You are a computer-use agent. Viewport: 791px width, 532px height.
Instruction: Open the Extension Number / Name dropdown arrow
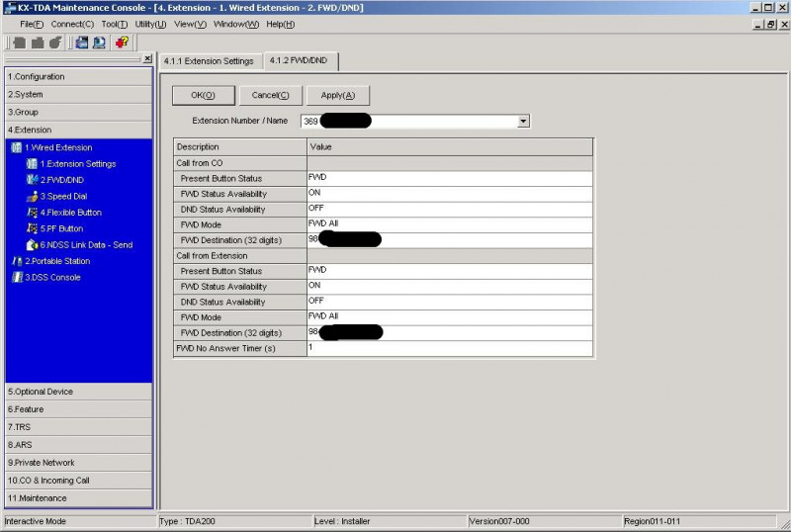coord(523,122)
